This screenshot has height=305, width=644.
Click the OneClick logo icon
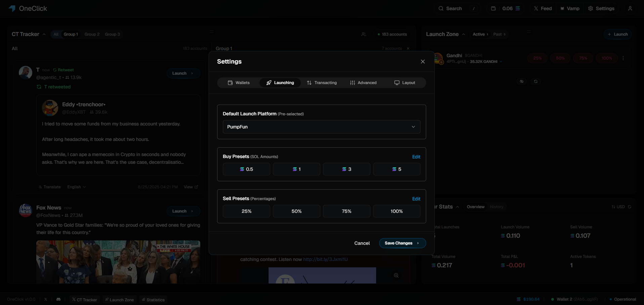point(12,8)
